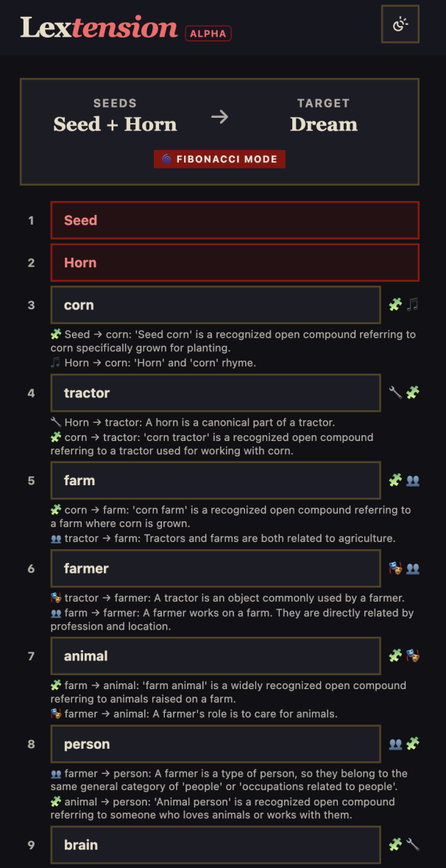The width and height of the screenshot is (446, 868).
Task: Click the people icon beside farm
Action: pos(412,480)
